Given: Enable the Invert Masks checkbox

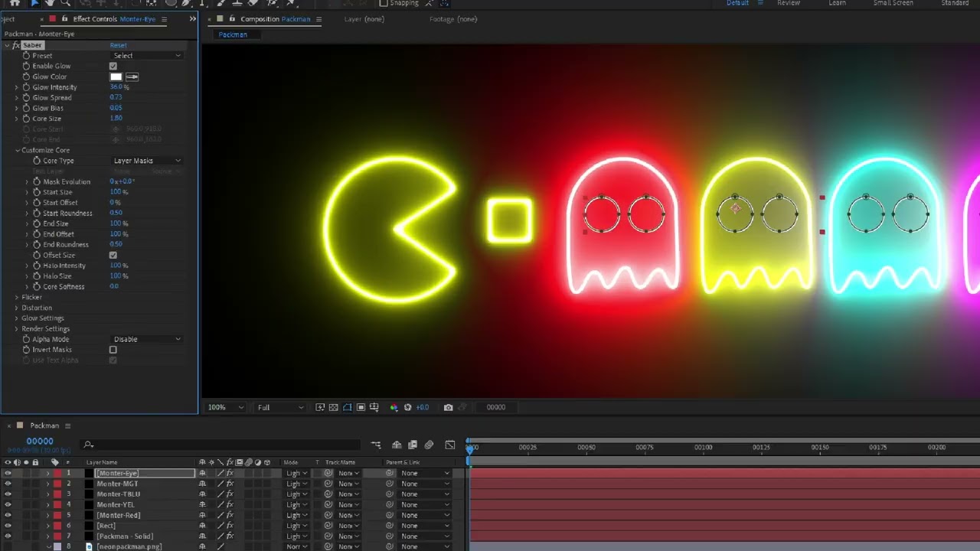Looking at the screenshot, I should coord(113,350).
